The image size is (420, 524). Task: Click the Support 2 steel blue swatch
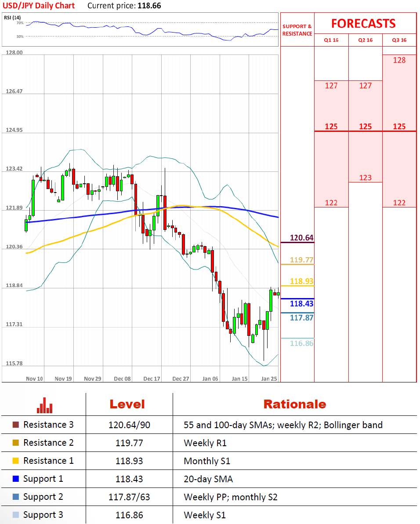pyautogui.click(x=16, y=497)
